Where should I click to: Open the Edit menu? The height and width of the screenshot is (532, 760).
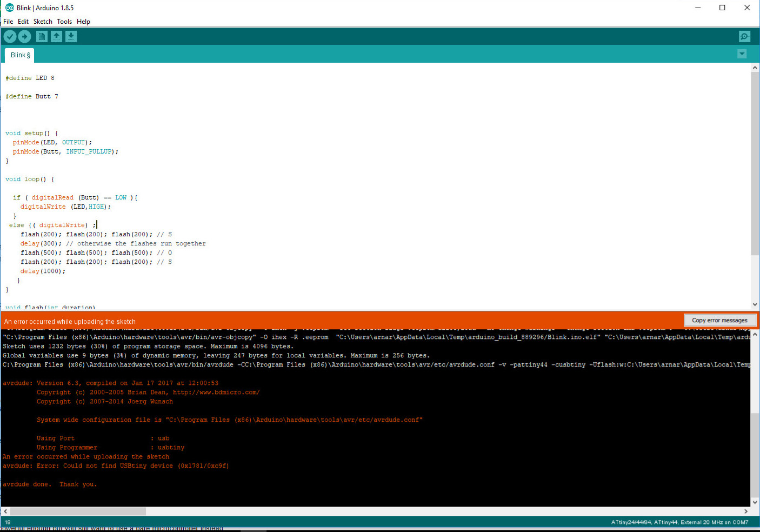pos(23,22)
